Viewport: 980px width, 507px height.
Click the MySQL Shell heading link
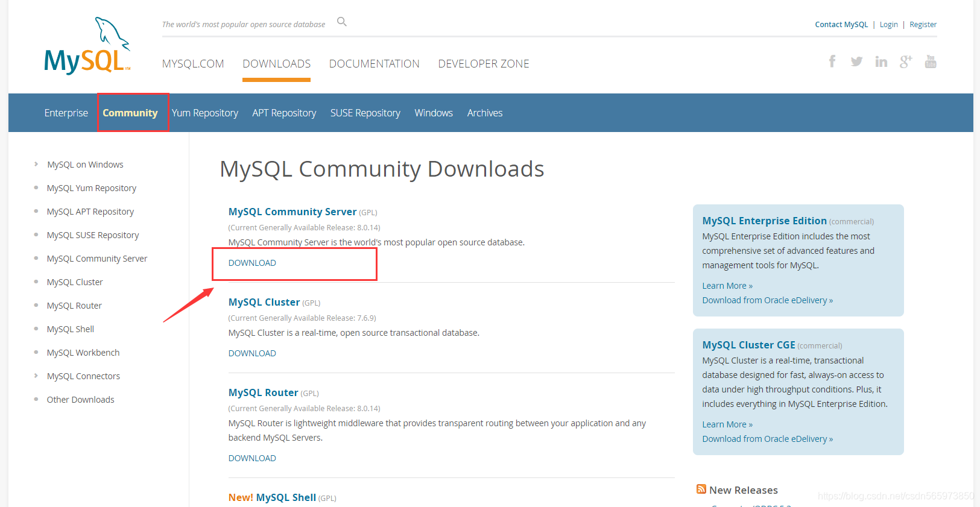point(286,497)
